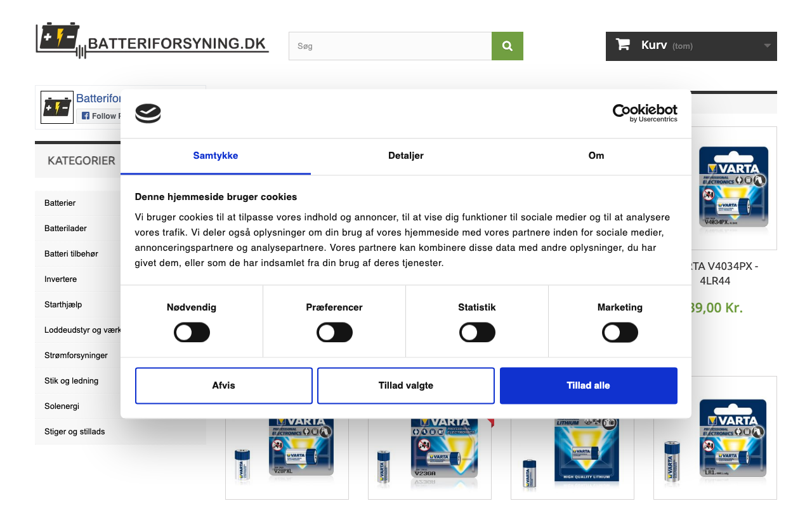Click the Kurv cart label

click(654, 45)
